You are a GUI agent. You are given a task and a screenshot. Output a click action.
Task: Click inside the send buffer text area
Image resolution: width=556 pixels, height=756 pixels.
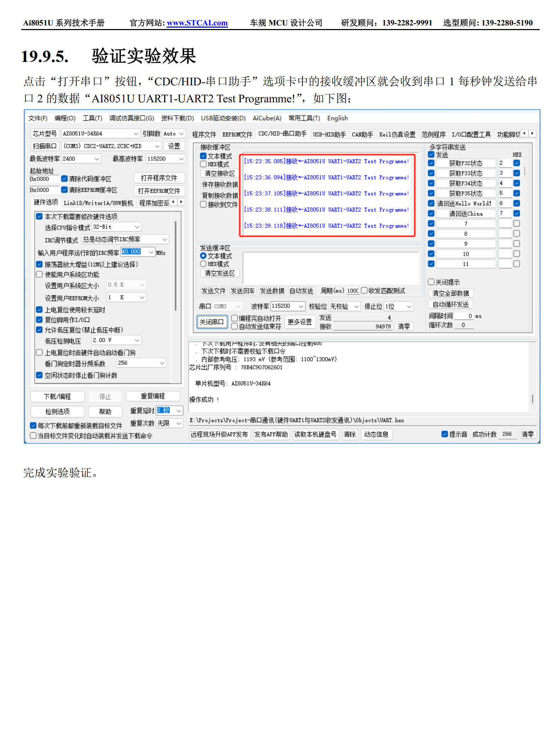[x=331, y=268]
